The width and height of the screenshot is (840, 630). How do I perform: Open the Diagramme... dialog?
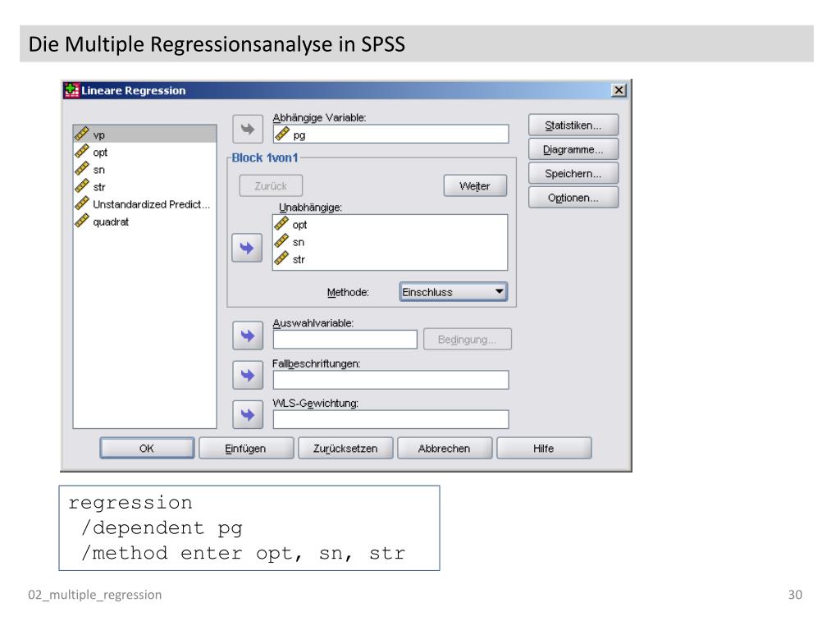click(573, 149)
